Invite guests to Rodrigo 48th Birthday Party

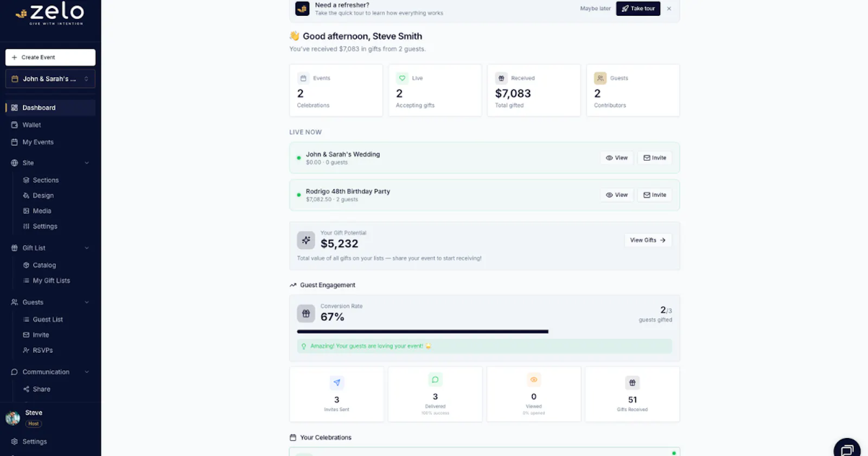(x=655, y=195)
